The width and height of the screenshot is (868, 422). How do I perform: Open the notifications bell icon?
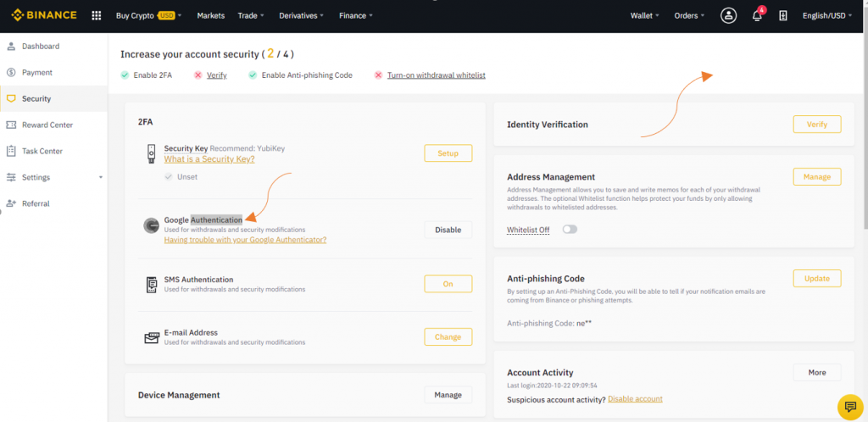point(757,15)
